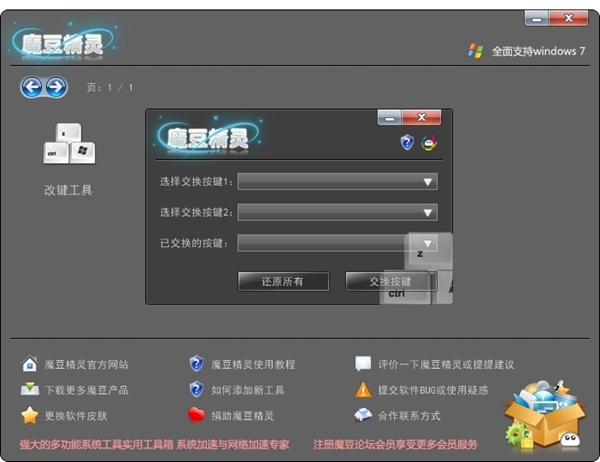Screen dimensions: 600x462
Task: Expand the 选择交换按键1 dropdown
Action: (x=338, y=181)
